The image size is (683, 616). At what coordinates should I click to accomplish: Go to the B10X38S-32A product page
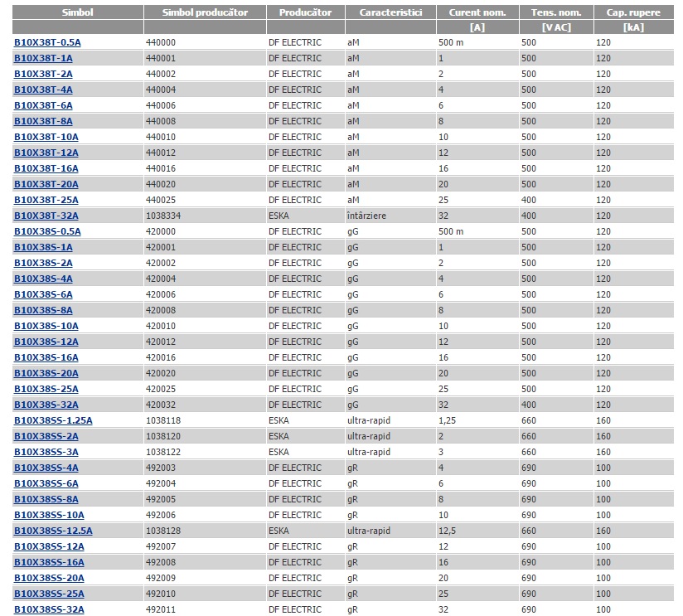coord(46,405)
